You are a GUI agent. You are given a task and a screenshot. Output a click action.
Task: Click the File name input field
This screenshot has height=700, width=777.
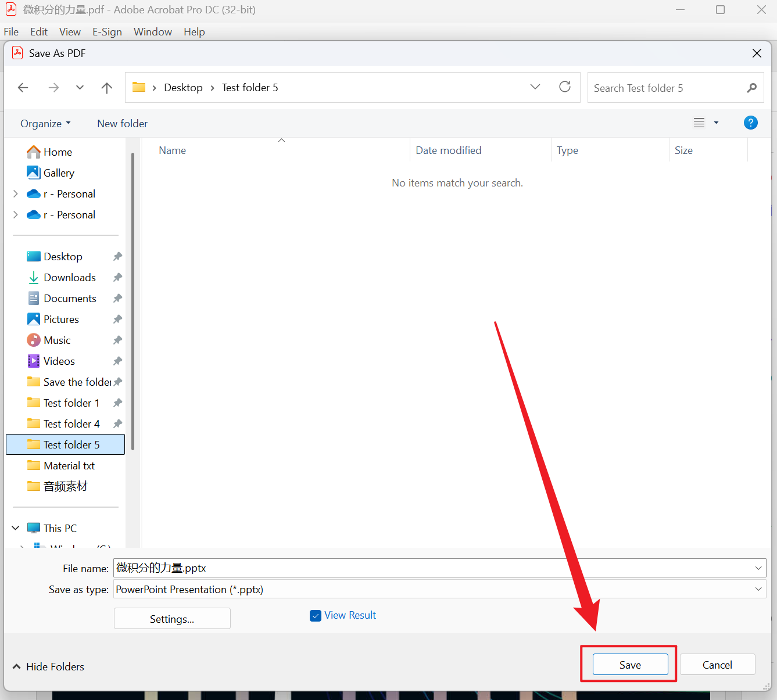click(430, 568)
